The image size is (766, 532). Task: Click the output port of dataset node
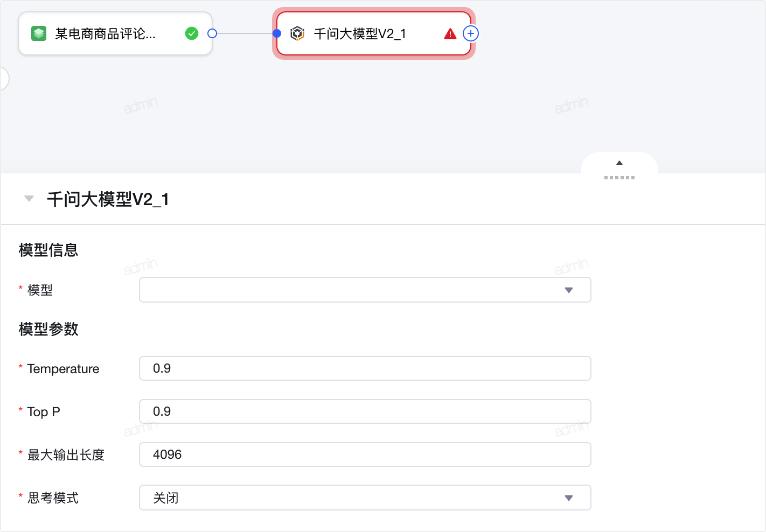(212, 33)
